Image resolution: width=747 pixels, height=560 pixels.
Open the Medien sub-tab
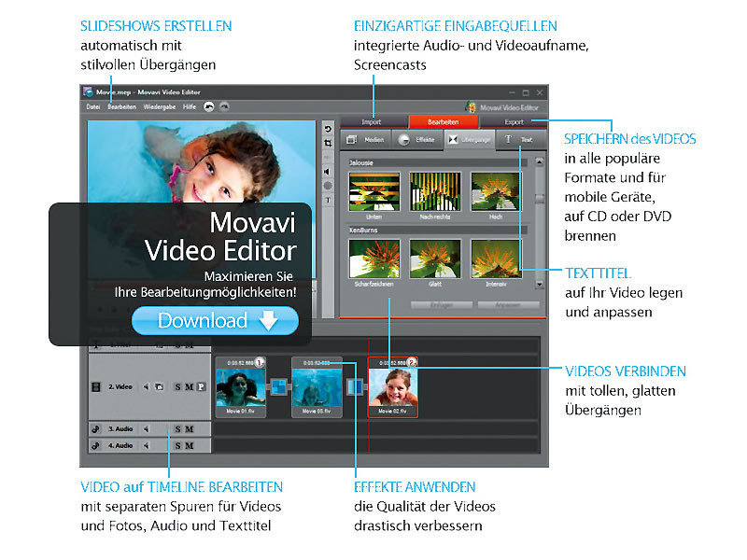[x=366, y=139]
